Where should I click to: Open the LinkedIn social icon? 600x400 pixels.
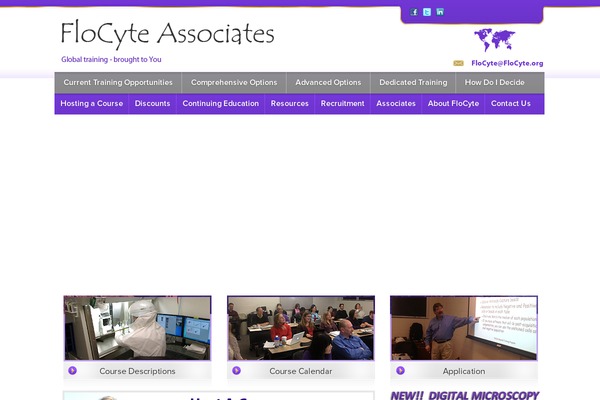440,12
